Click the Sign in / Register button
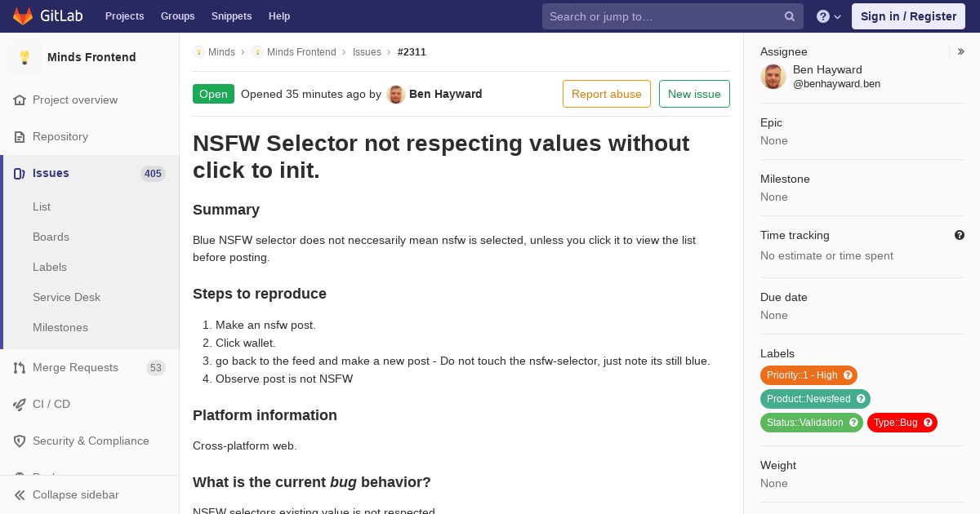980x514 pixels. pyautogui.click(x=908, y=16)
